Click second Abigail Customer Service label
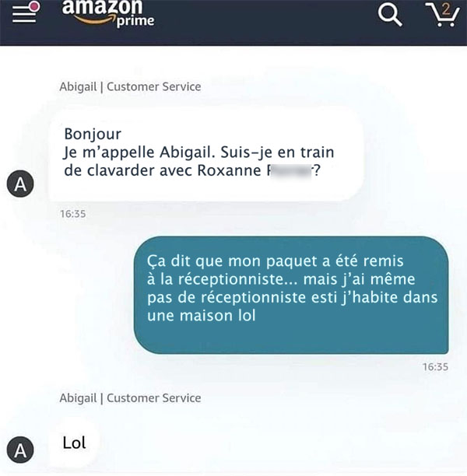This screenshot has height=476, width=467. coord(130,398)
